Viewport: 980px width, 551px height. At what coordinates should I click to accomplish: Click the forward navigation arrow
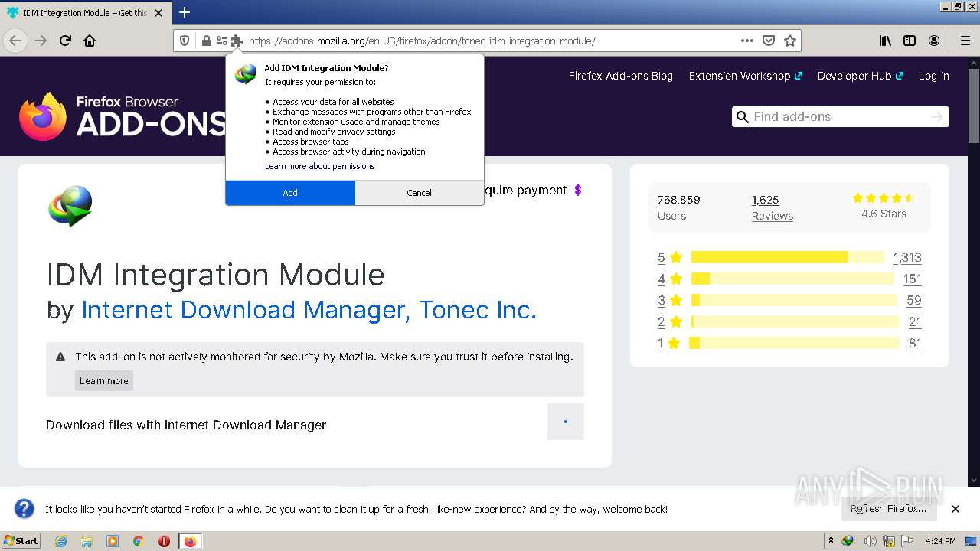click(x=41, y=41)
